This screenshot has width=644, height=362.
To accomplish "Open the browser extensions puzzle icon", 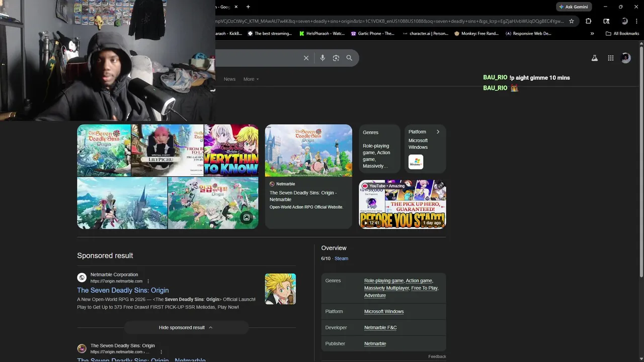I will 589,21.
